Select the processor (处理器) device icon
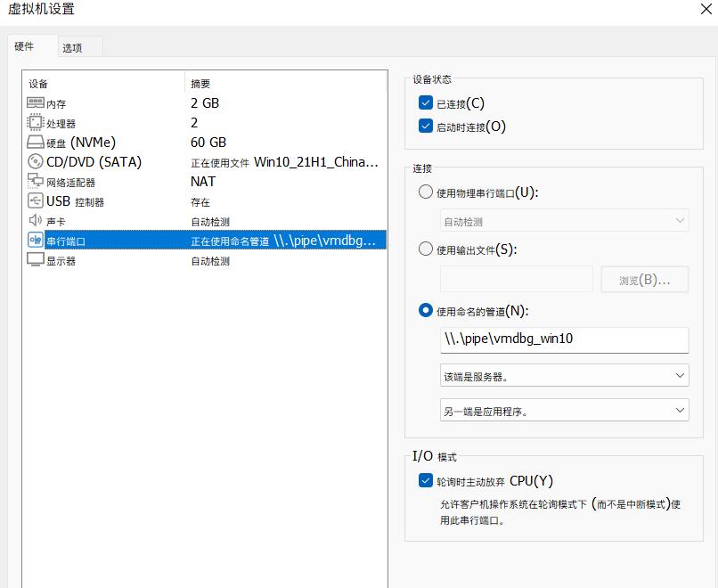The height and width of the screenshot is (588, 718). [x=36, y=122]
